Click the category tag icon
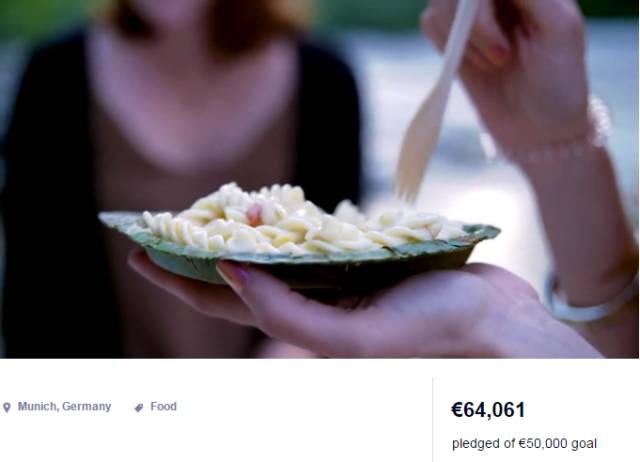Screen dimensions: 640x462 (139, 407)
